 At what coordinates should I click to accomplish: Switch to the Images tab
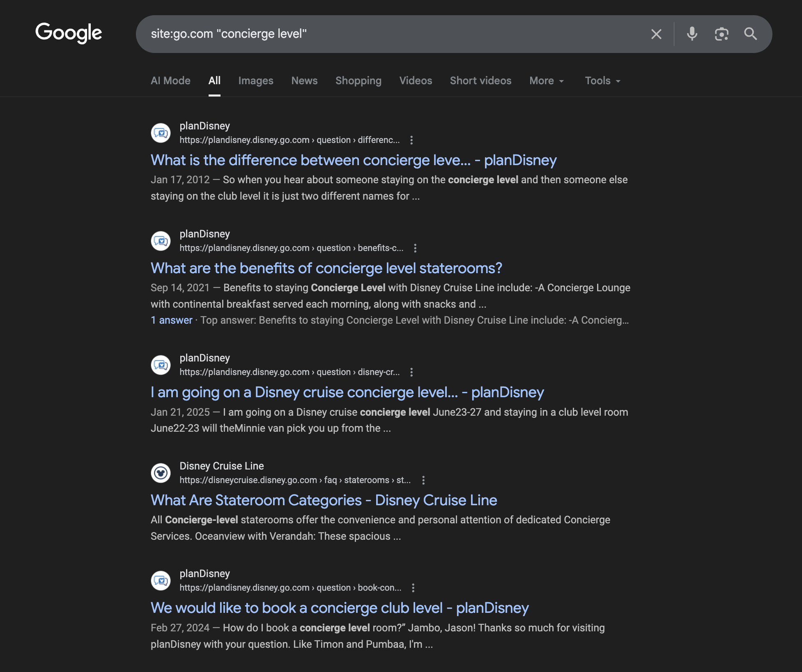pyautogui.click(x=255, y=81)
